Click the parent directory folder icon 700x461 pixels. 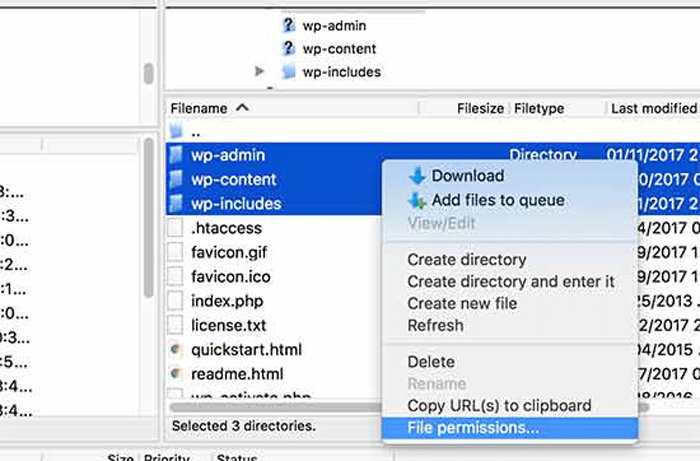177,131
